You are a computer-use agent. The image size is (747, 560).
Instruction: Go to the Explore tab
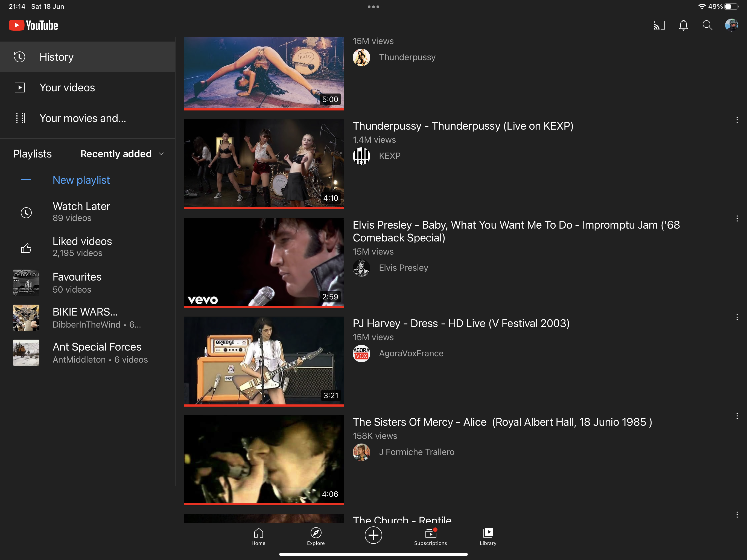[316, 536]
